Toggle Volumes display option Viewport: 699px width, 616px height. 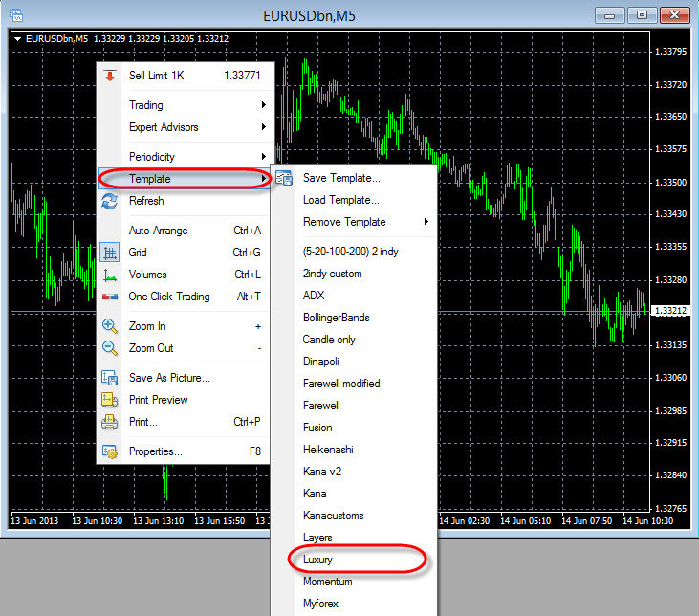[184, 275]
